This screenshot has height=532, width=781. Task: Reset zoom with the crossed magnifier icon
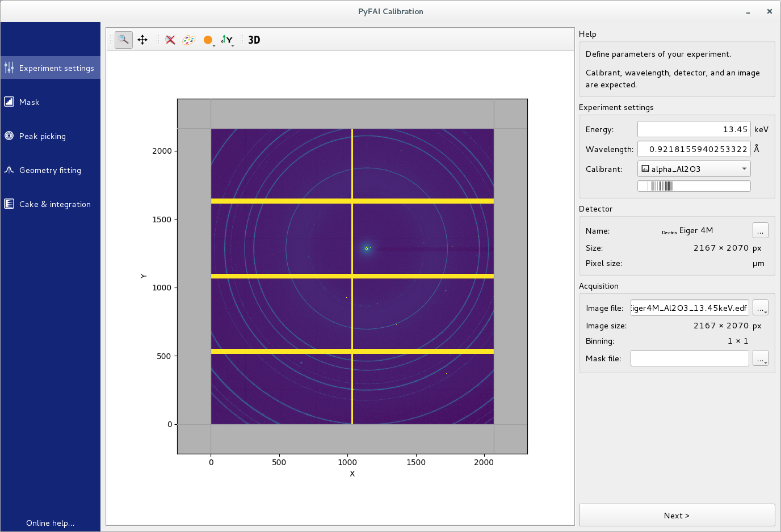coord(170,40)
